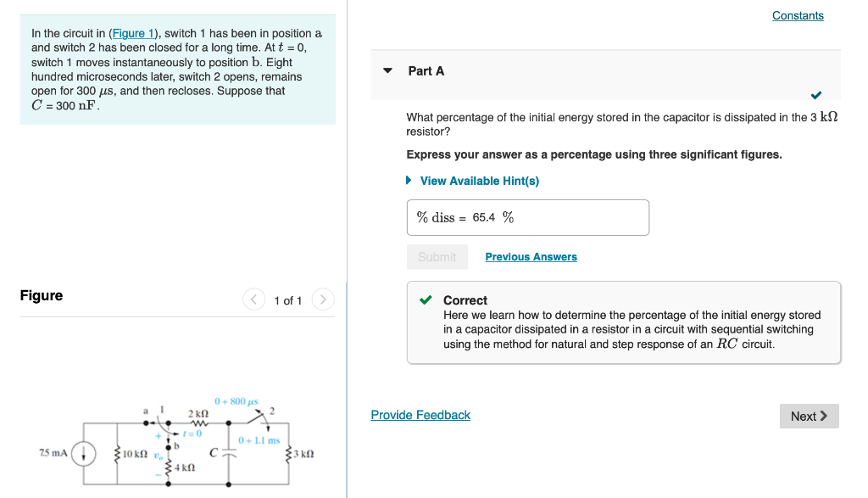Click the checkmark beside Correct feedback

point(426,299)
